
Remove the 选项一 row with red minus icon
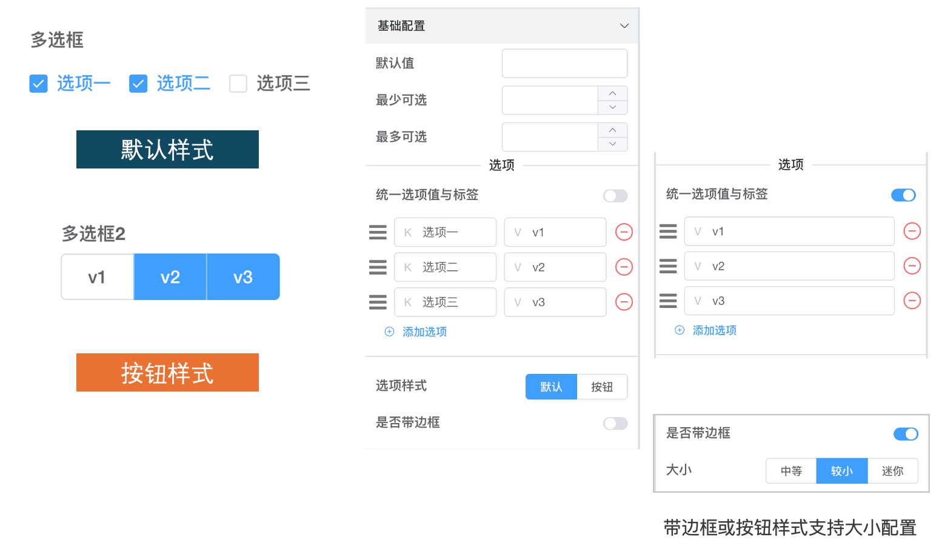[x=624, y=232]
